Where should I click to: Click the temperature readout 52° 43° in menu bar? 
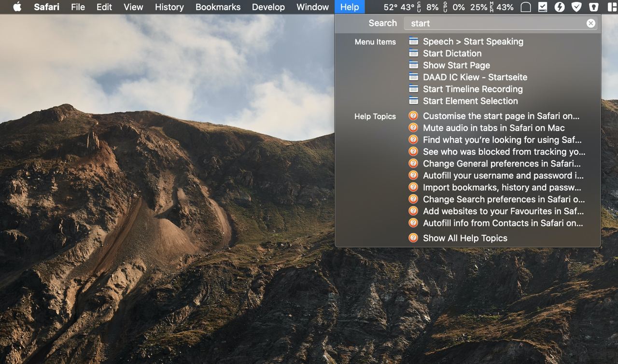click(x=399, y=7)
